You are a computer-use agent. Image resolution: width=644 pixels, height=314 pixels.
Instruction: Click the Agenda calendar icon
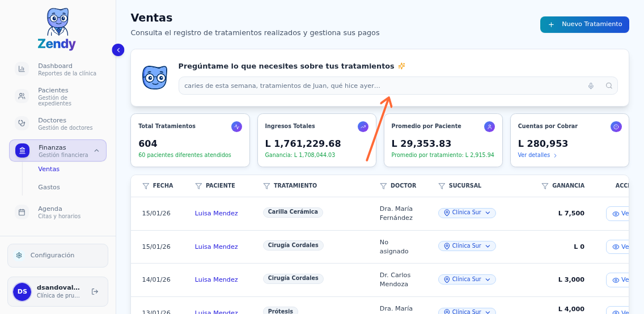click(22, 212)
